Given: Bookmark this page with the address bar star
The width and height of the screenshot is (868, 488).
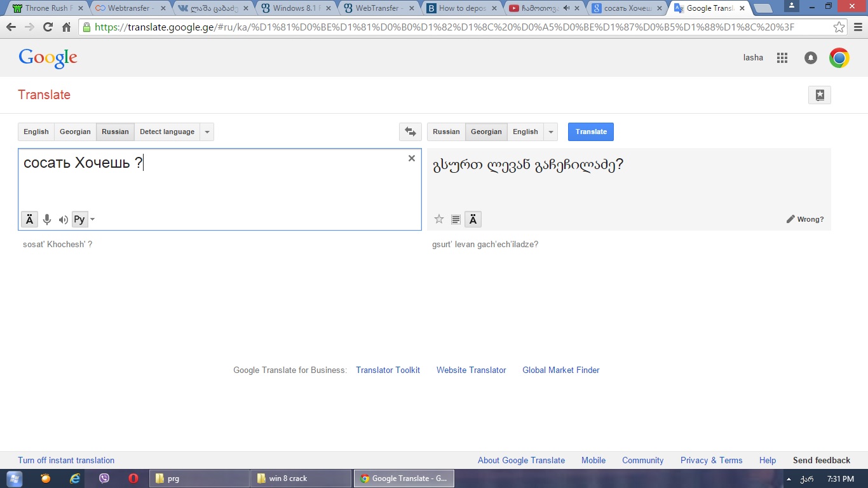Looking at the screenshot, I should pyautogui.click(x=839, y=27).
